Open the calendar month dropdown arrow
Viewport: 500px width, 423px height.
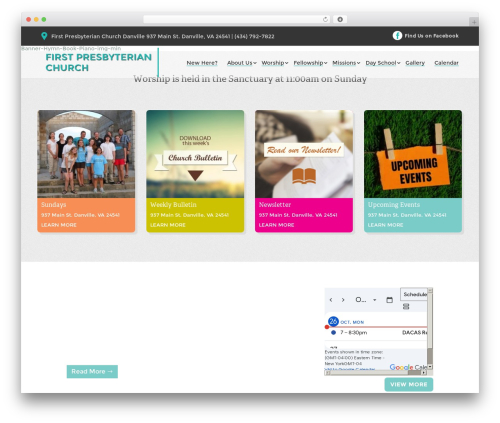pyautogui.click(x=375, y=300)
